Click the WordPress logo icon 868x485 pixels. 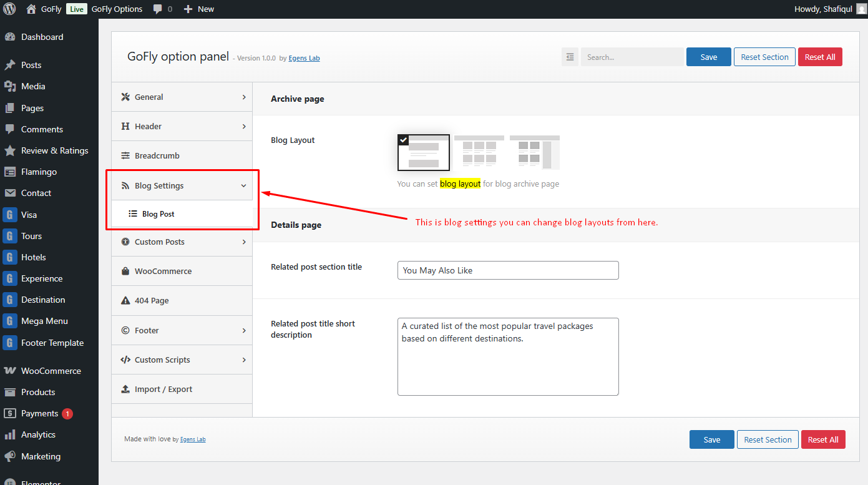click(9, 9)
